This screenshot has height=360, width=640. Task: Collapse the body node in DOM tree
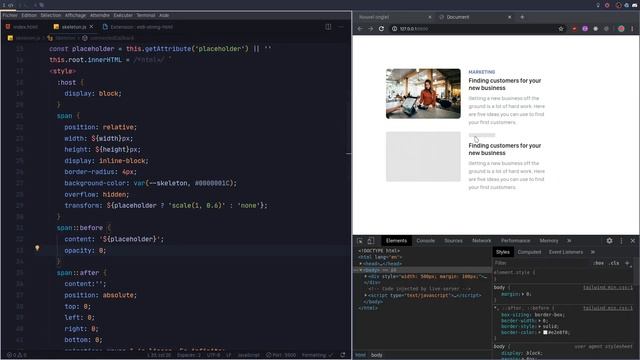pos(361,270)
